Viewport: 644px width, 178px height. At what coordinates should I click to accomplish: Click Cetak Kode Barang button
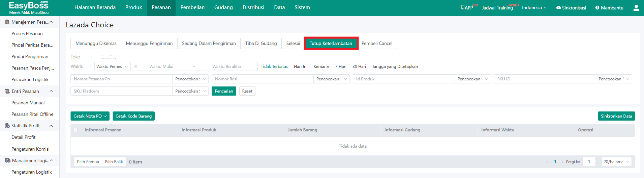133,116
